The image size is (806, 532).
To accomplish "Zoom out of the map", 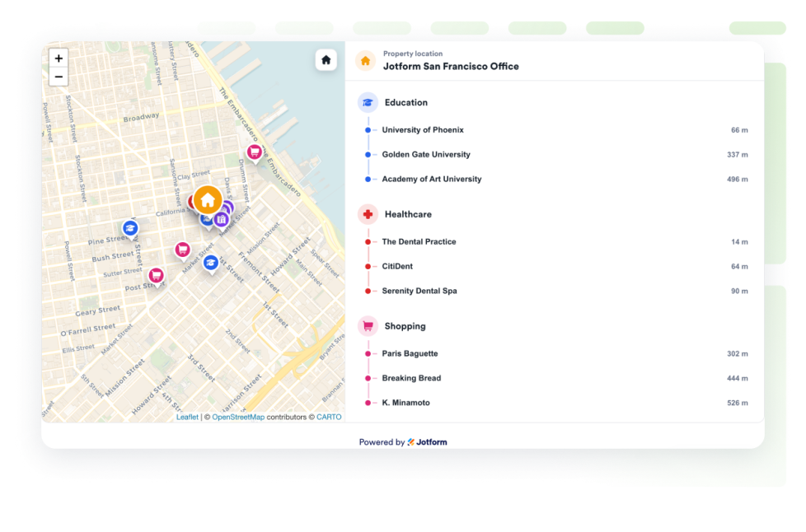I will pos(59,77).
